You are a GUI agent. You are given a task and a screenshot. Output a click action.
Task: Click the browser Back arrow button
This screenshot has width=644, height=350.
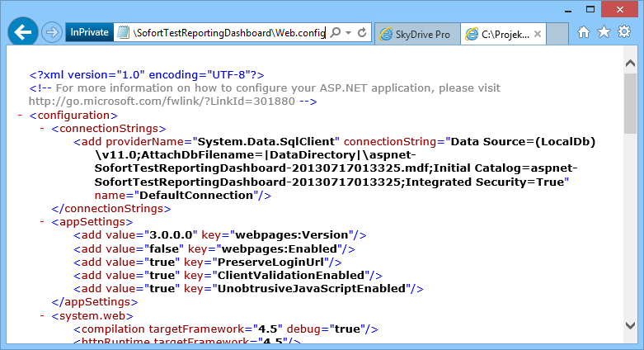pyautogui.click(x=23, y=33)
